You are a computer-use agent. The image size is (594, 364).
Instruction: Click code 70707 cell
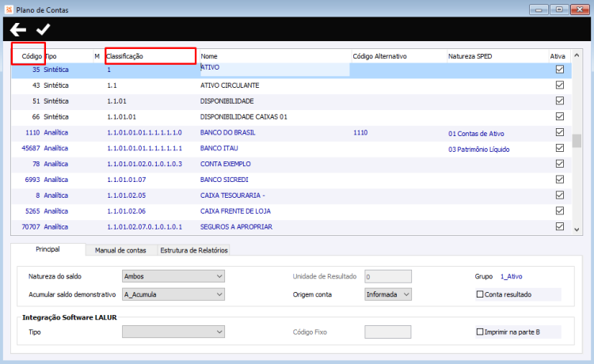point(31,226)
